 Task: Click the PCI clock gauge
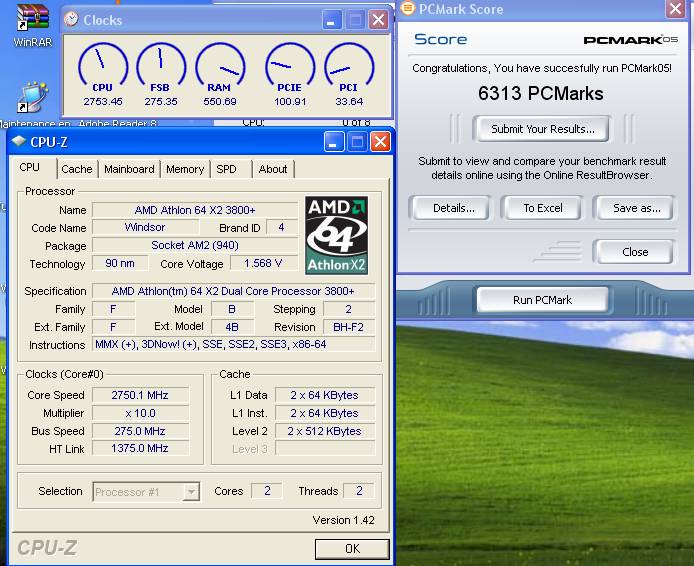tap(349, 64)
